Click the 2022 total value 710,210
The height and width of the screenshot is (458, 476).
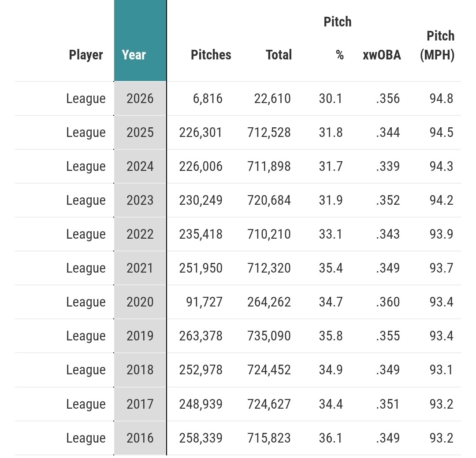[x=269, y=234]
